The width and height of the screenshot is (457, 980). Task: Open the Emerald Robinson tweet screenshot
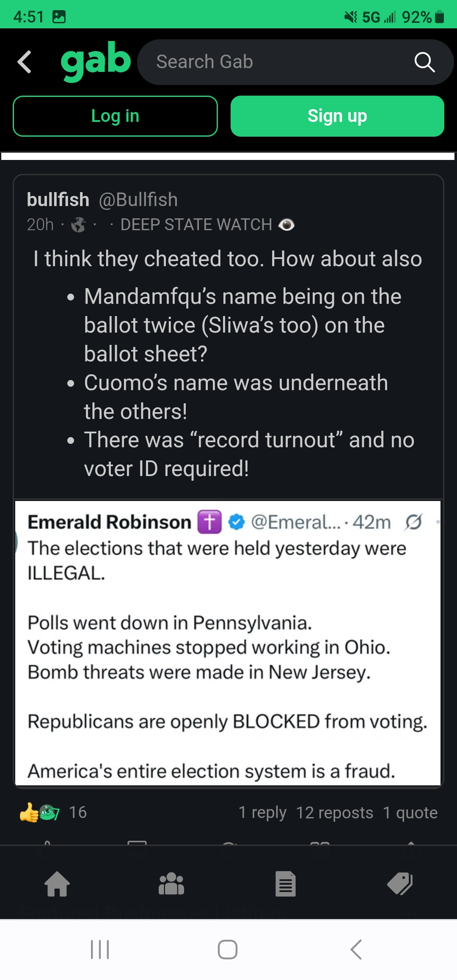click(228, 643)
